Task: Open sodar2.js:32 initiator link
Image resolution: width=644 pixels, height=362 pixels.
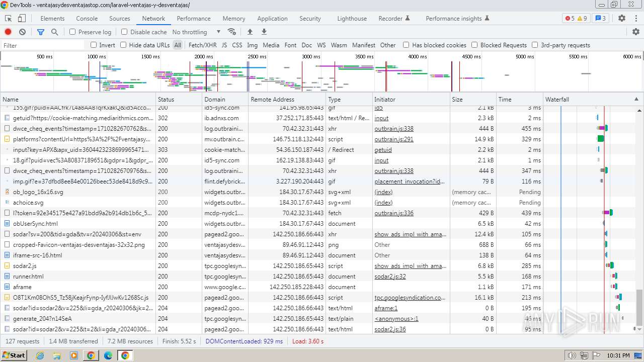Action: pos(390,277)
